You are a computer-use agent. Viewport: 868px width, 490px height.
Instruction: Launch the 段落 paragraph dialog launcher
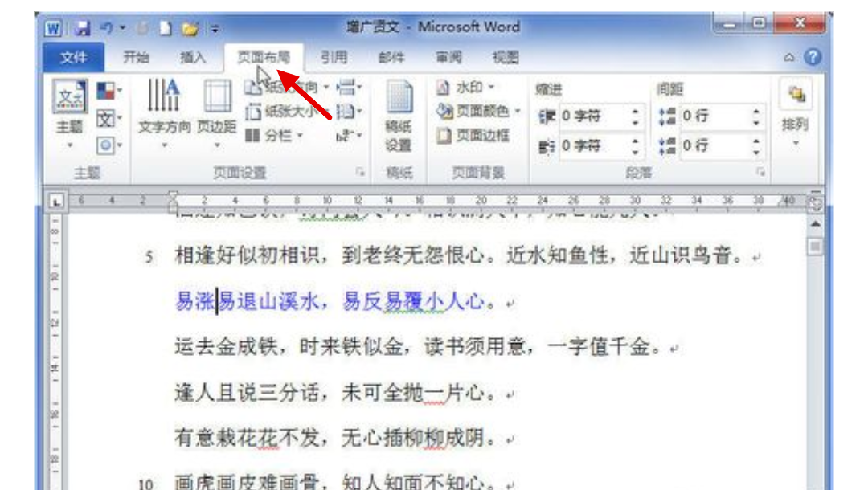pos(761,173)
